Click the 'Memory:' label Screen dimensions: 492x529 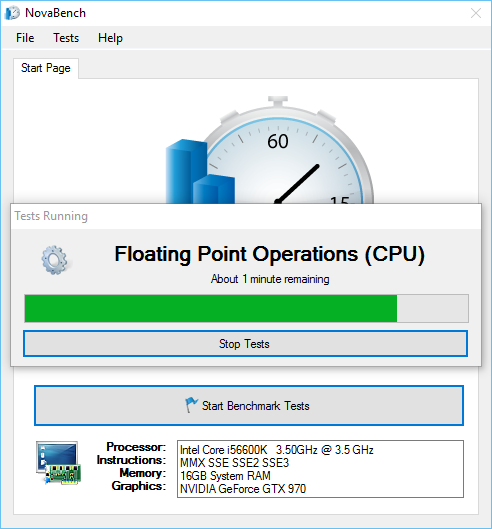tap(143, 473)
